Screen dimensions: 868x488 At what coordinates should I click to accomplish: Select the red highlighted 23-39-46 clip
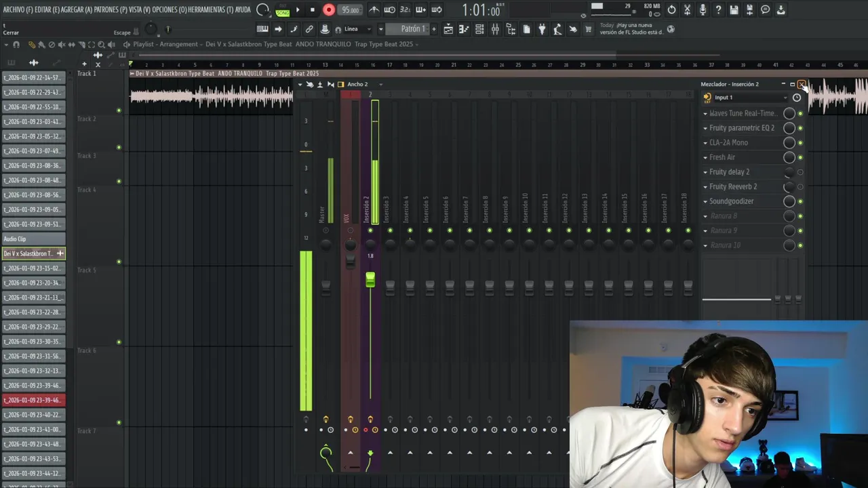[x=33, y=401]
